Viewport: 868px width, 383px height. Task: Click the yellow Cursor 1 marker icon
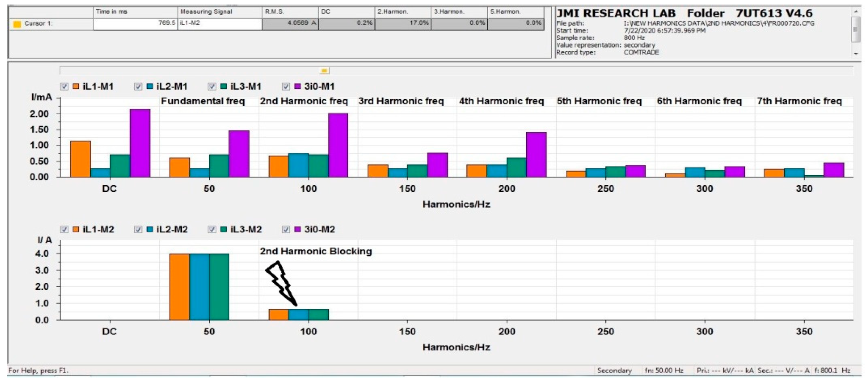click(17, 24)
